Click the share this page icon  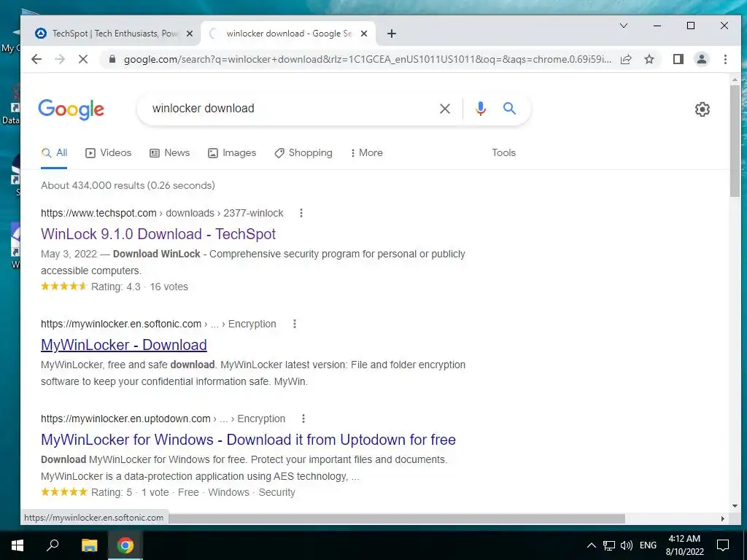(626, 59)
